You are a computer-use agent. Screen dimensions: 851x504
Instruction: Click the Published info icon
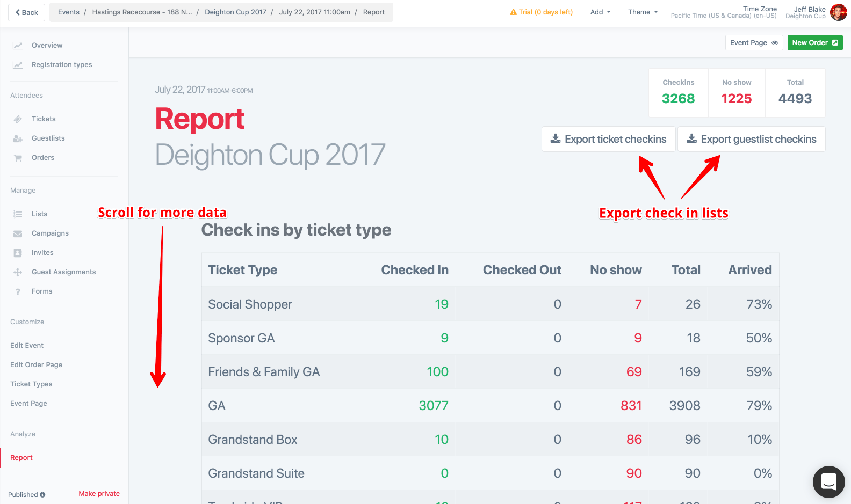(42, 495)
